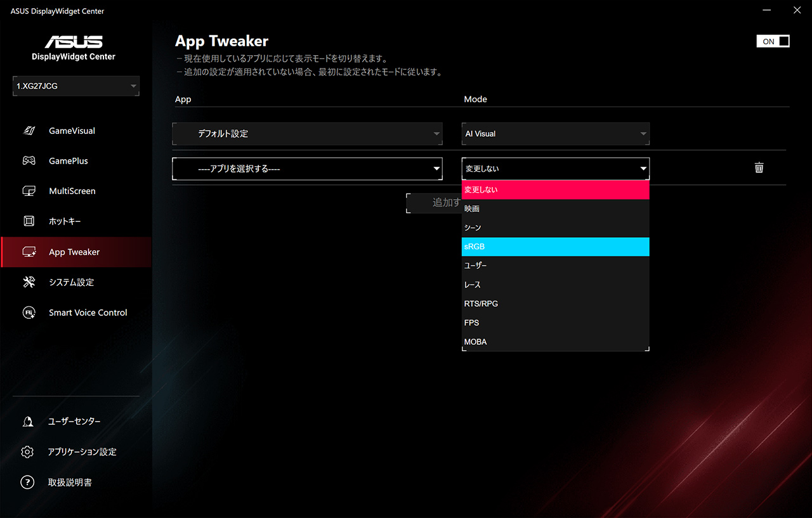This screenshot has width=812, height=518.
Task: Click the Smart Voice Control icon
Action: (29, 313)
